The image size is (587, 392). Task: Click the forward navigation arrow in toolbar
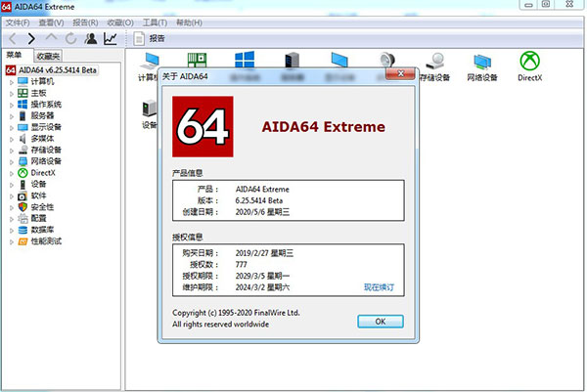(x=32, y=38)
